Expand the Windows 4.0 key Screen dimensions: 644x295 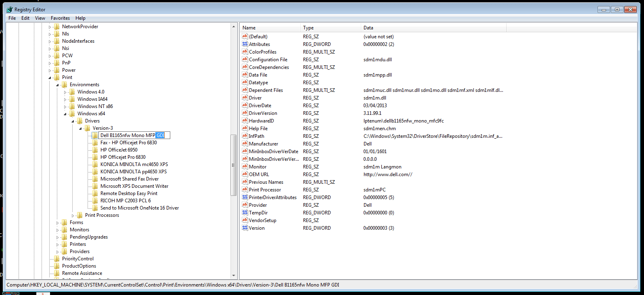(x=65, y=92)
